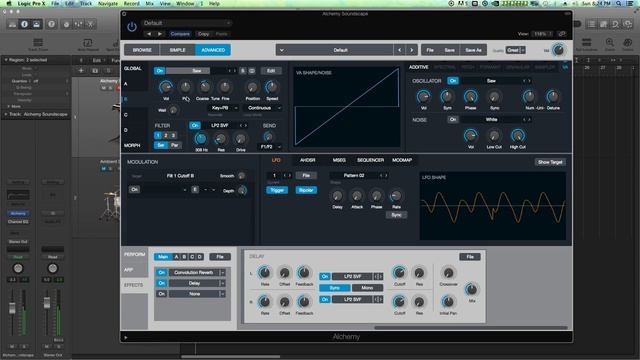Image resolution: width=640 pixels, height=360 pixels.
Task: Click the Compare button
Action: (180, 34)
